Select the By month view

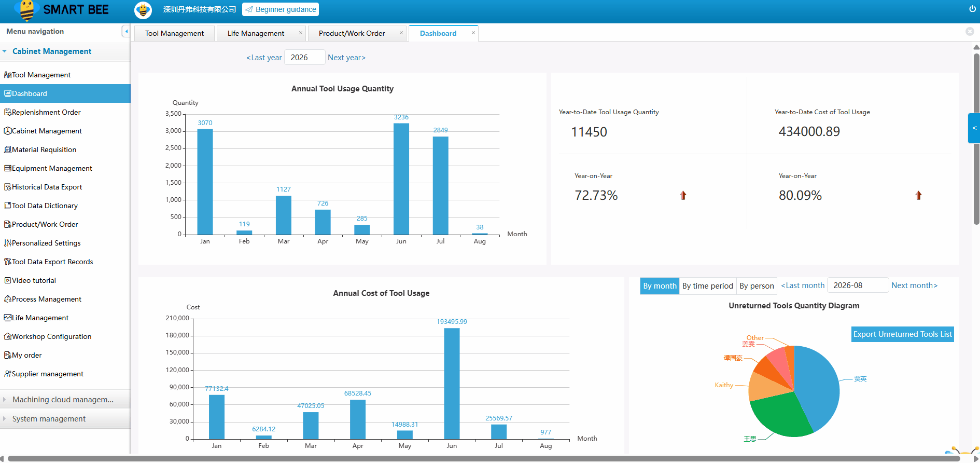tap(660, 286)
